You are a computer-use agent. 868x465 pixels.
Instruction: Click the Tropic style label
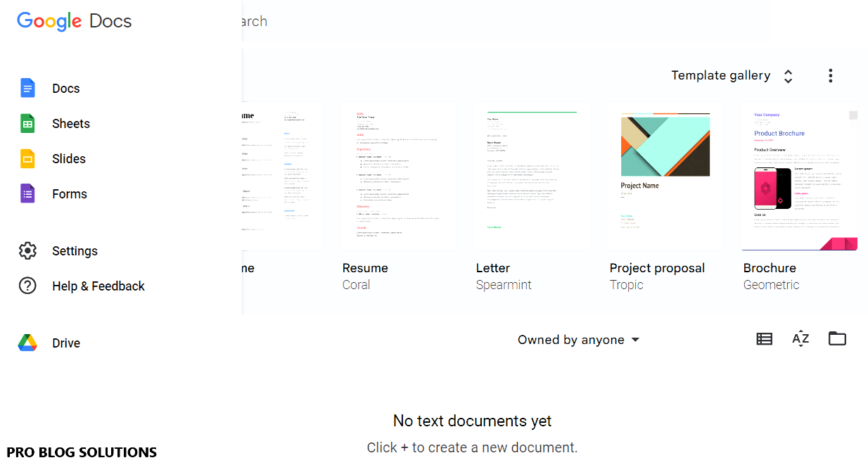coord(627,285)
